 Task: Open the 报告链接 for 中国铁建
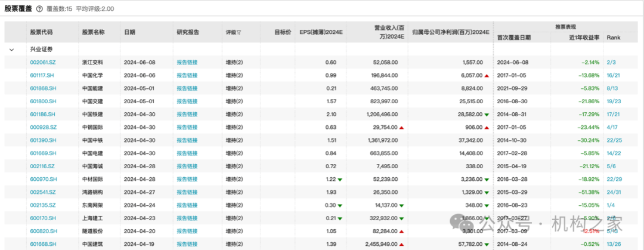187,115
